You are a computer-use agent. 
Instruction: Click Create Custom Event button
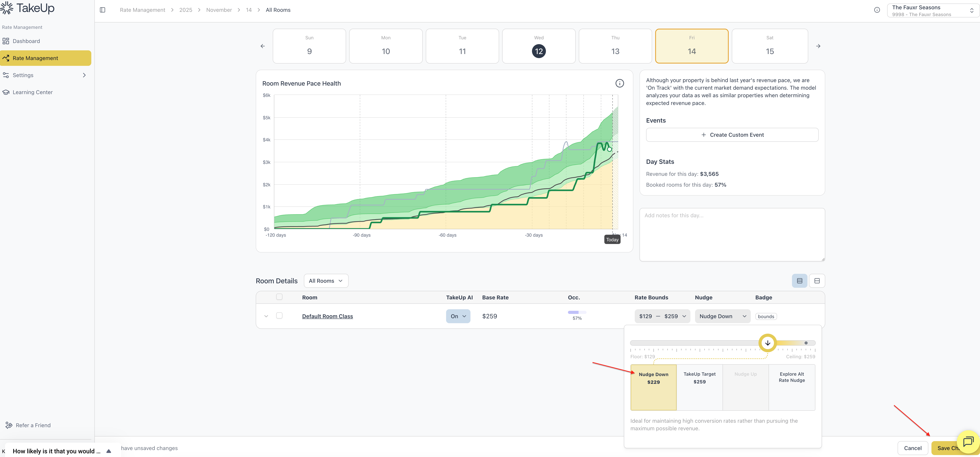click(732, 135)
